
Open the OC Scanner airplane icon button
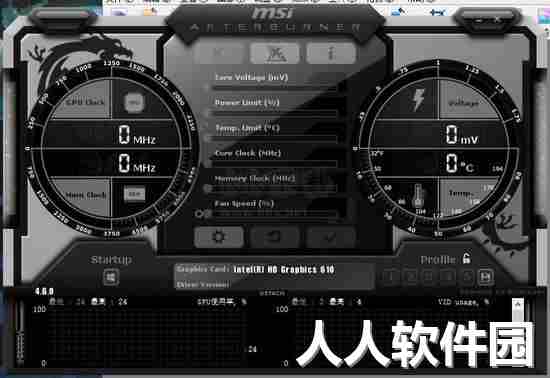pyautogui.click(x=274, y=53)
